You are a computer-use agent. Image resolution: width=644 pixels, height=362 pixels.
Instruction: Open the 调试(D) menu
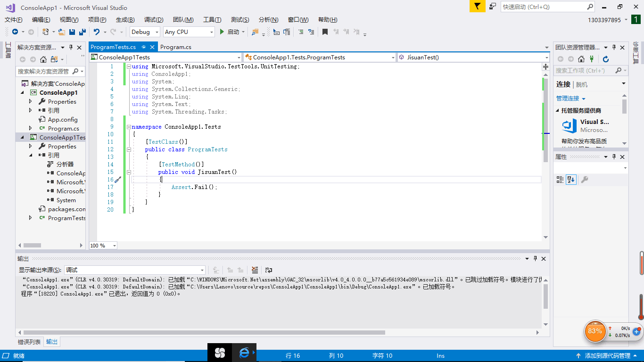[154, 20]
